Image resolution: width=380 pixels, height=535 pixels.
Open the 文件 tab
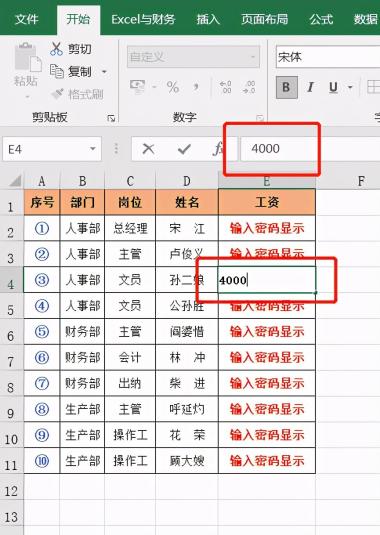click(x=27, y=19)
